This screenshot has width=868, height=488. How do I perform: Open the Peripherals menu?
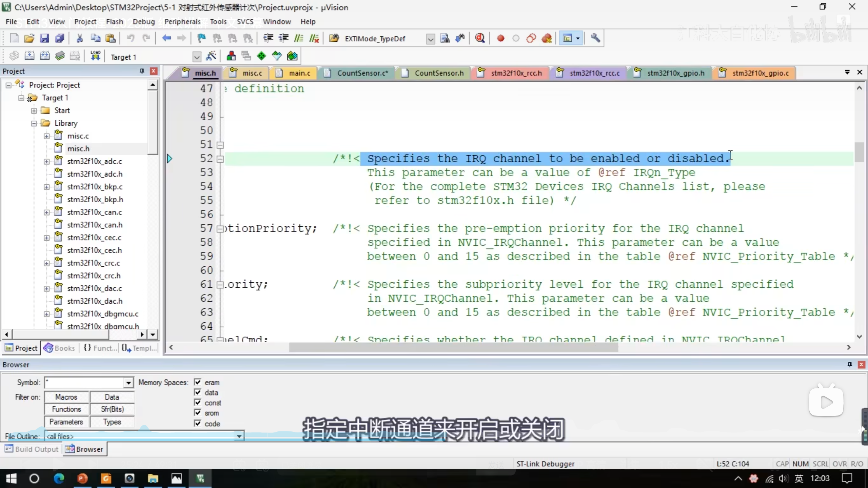point(182,22)
